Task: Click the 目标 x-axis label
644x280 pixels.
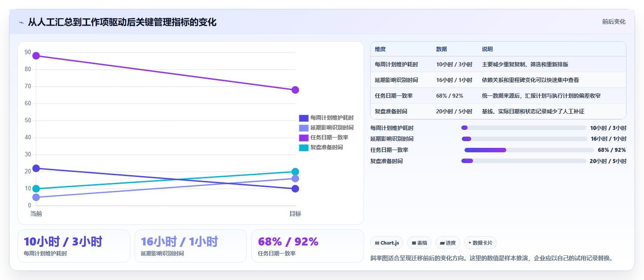Action: tap(295, 214)
